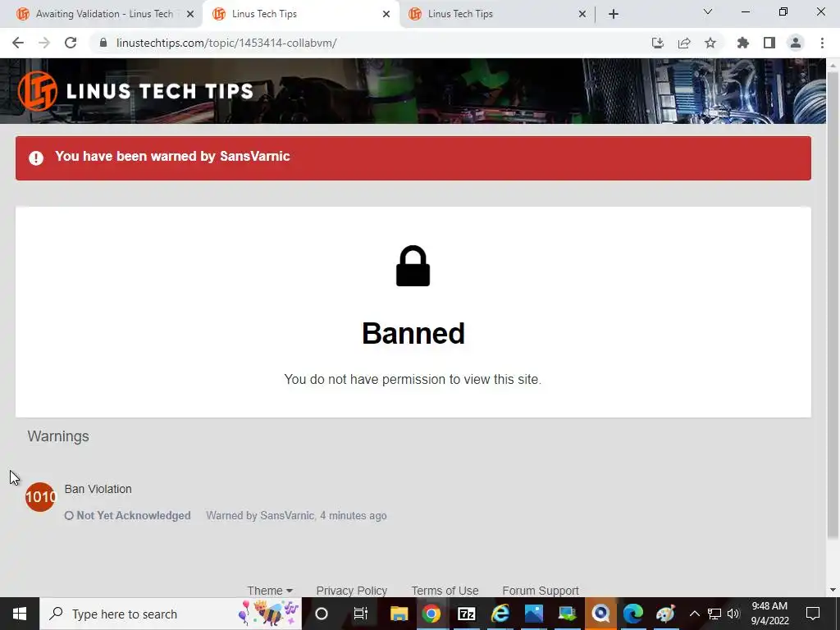Show hidden system tray icons
This screenshot has width=840, height=630.
[694, 614]
